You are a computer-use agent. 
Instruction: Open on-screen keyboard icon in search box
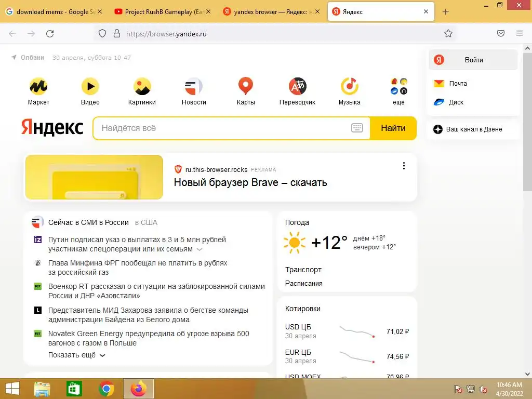[357, 128]
